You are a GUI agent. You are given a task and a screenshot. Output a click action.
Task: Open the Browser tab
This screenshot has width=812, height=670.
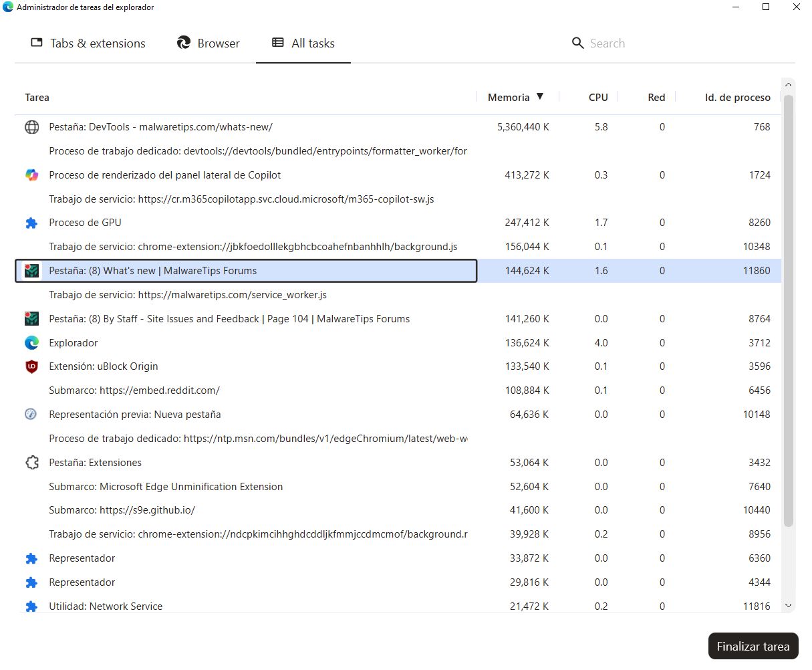208,43
